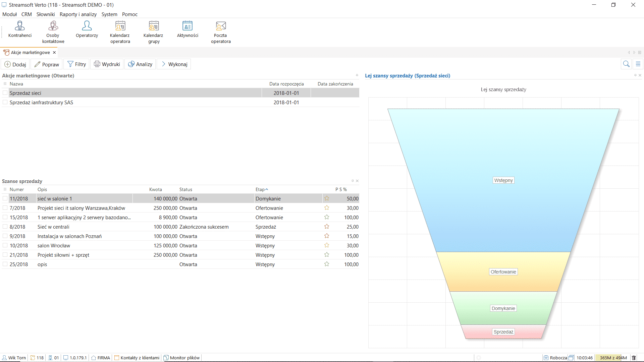
Task: Select the Operatorzy icon
Action: [x=87, y=30]
